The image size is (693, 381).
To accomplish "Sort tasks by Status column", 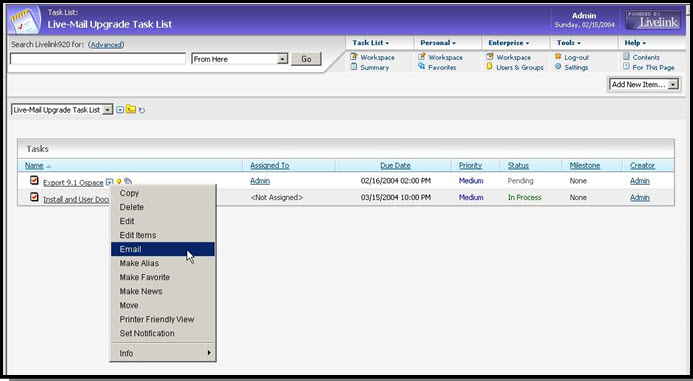I will [x=518, y=165].
